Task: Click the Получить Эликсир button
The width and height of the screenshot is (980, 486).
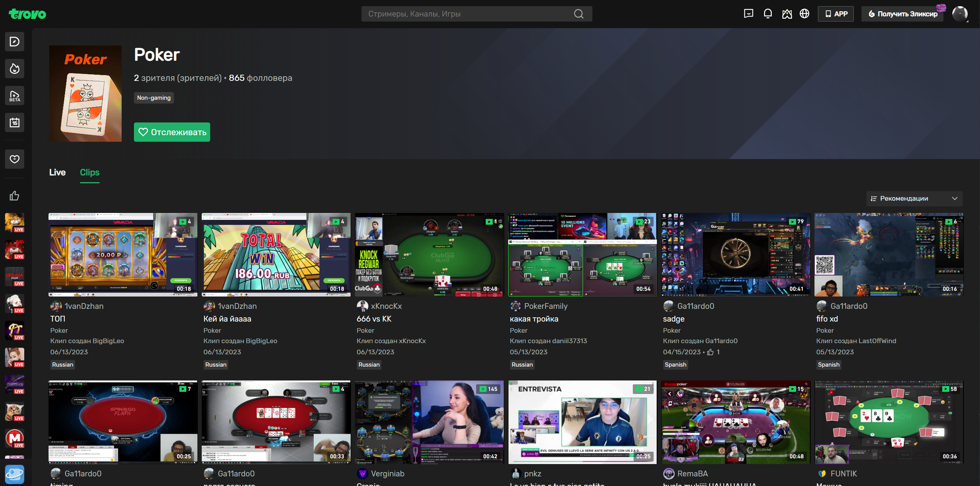Action: pos(903,14)
